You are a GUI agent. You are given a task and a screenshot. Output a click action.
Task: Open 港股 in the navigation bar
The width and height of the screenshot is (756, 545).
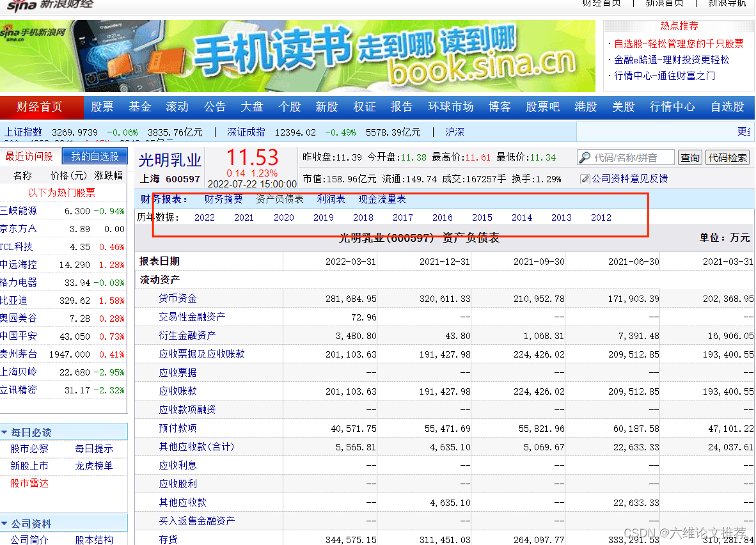(586, 107)
